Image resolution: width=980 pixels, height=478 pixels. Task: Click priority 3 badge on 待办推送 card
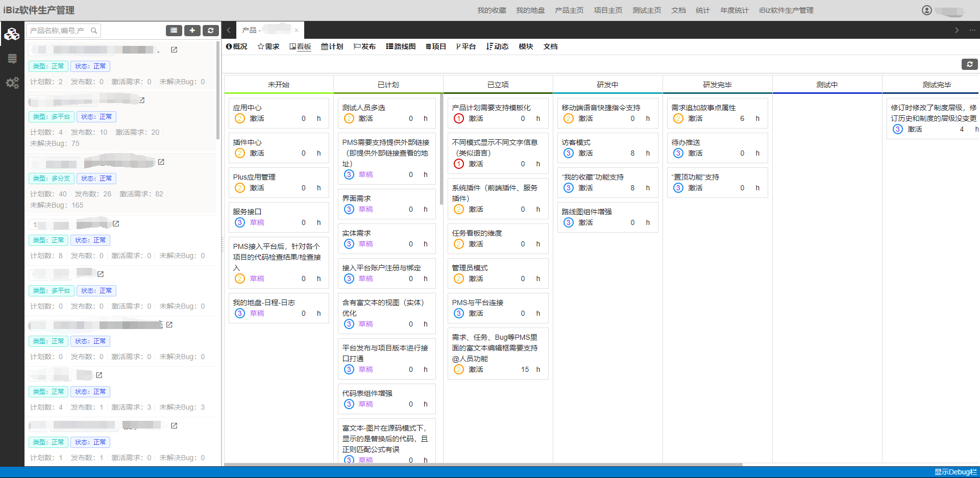(x=678, y=153)
